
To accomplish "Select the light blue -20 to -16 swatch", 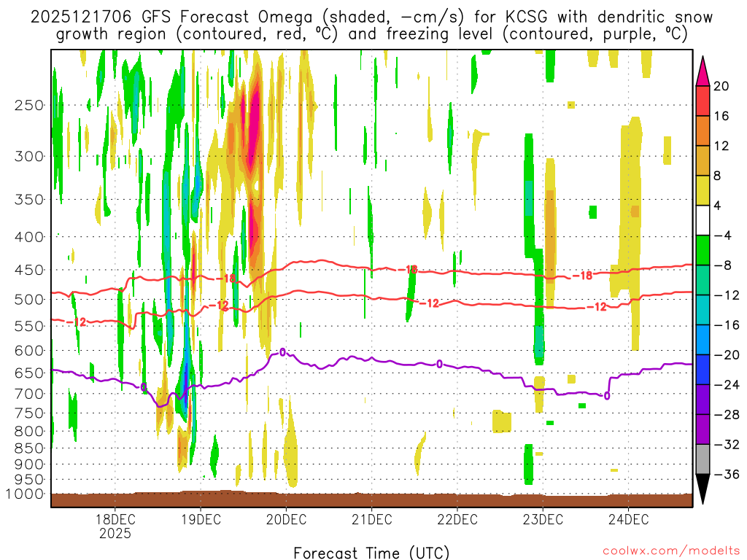I will click(703, 340).
